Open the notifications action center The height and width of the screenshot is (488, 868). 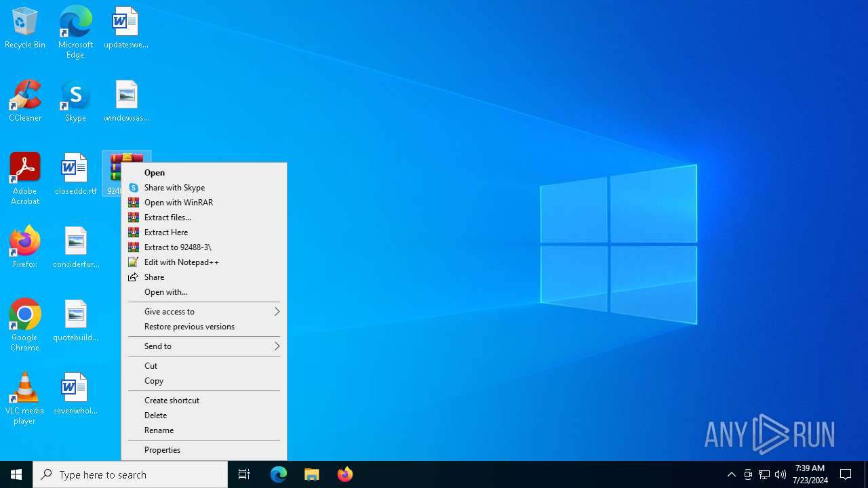click(x=846, y=474)
